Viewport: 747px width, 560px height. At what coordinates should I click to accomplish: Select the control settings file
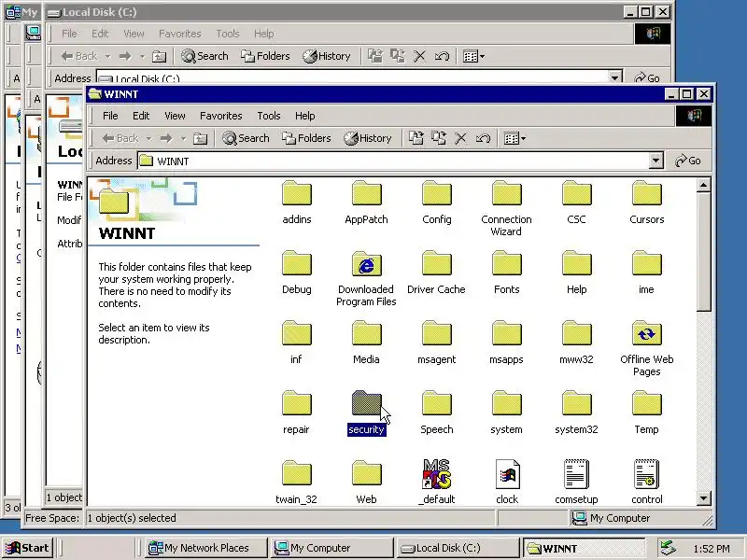pos(646,482)
